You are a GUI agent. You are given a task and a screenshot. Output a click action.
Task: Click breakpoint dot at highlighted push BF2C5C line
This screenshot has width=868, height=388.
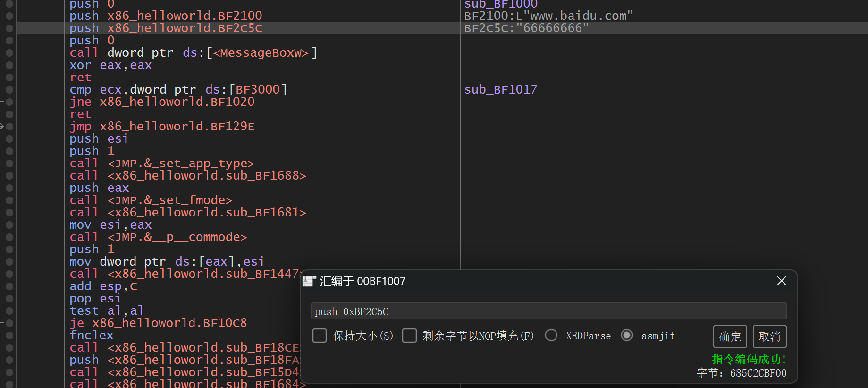click(9, 28)
